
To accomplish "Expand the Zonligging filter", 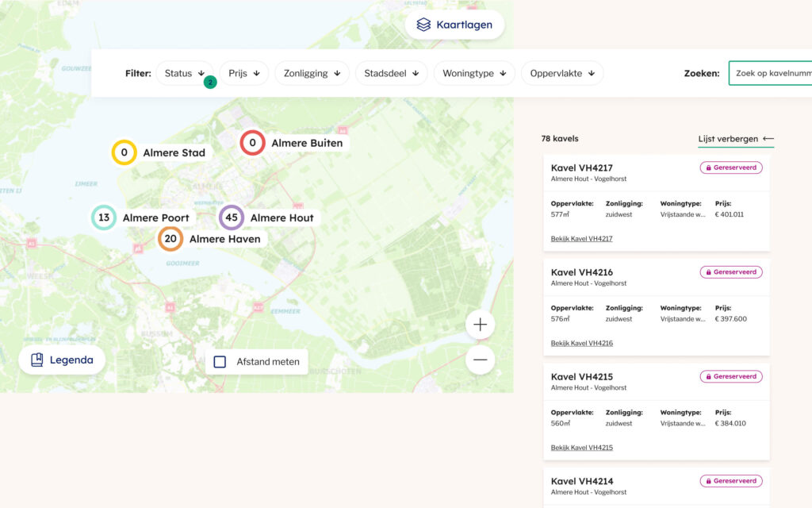I will [x=312, y=72].
